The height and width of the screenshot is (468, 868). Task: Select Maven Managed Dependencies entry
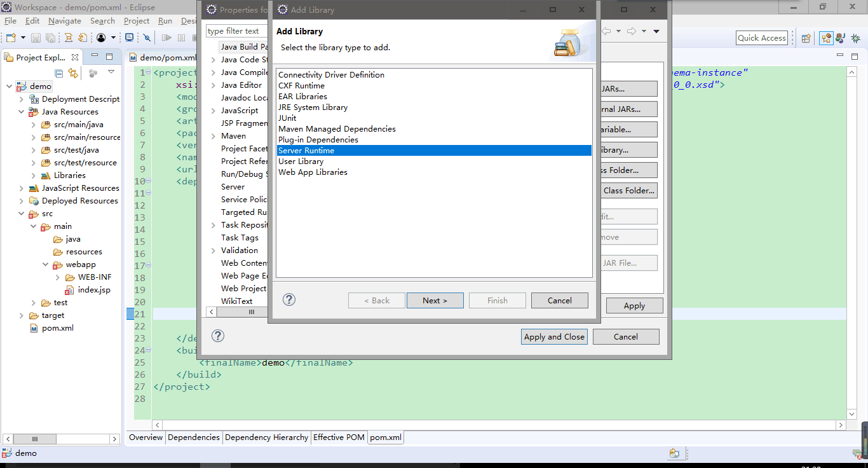coord(434,129)
